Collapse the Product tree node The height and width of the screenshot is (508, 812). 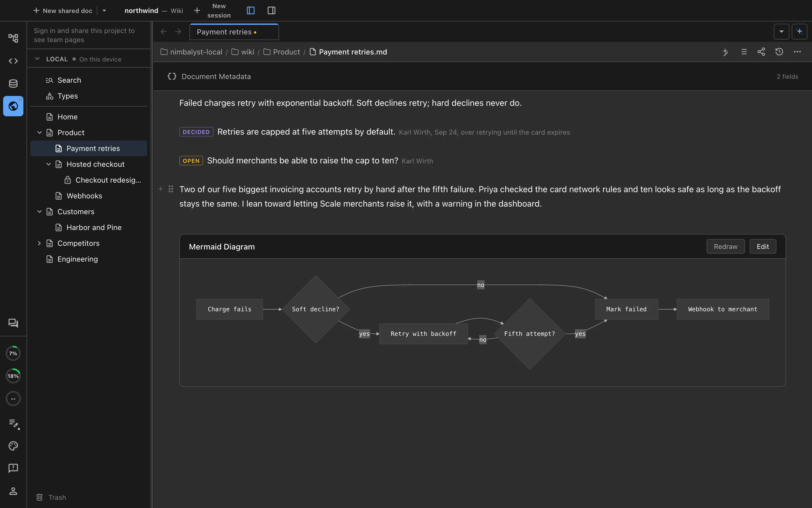coord(39,132)
